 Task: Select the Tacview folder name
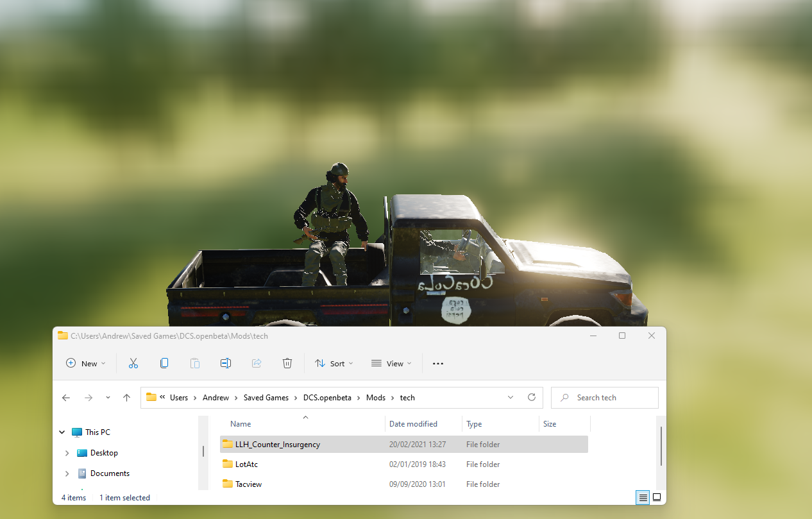(248, 484)
